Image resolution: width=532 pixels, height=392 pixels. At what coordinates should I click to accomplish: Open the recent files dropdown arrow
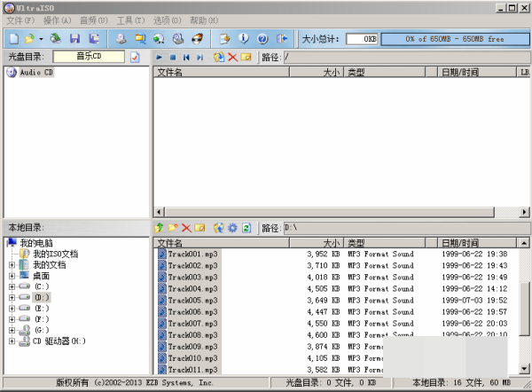pos(41,39)
